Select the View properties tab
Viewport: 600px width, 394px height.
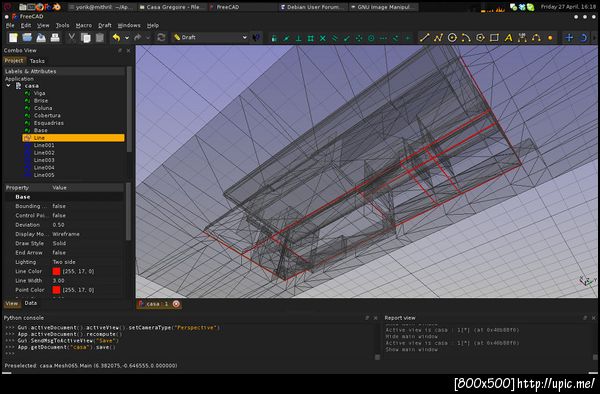[x=11, y=303]
